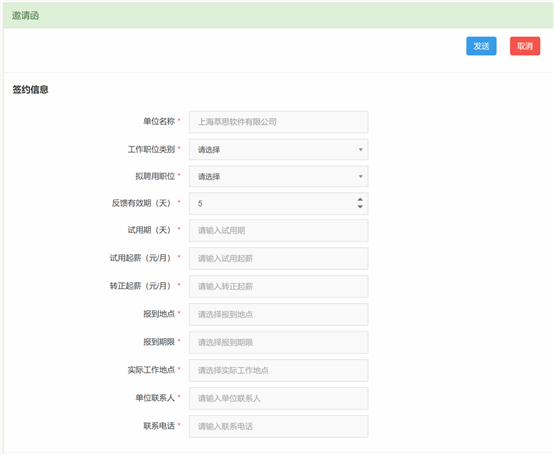This screenshot has width=554, height=455.
Task: Decrease 反馈有效期 with the down arrow
Action: click(x=360, y=207)
